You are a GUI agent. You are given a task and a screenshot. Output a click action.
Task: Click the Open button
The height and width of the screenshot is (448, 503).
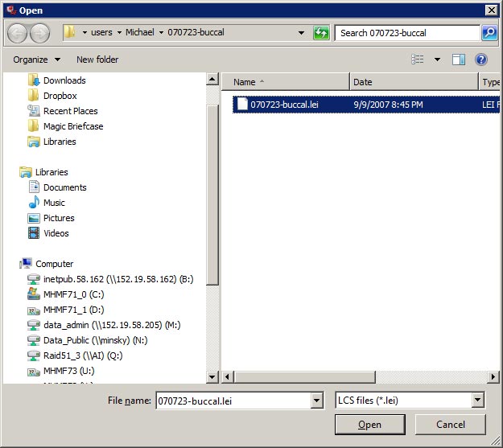click(370, 425)
